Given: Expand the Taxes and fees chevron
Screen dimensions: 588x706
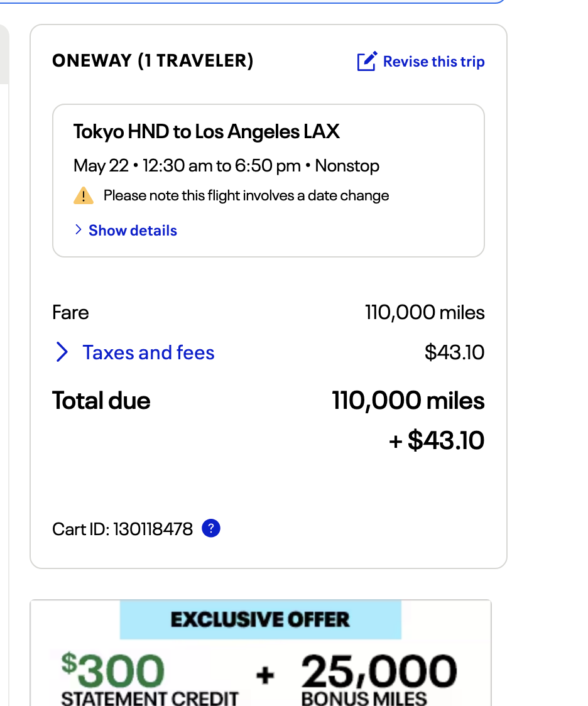Looking at the screenshot, I should (x=62, y=352).
